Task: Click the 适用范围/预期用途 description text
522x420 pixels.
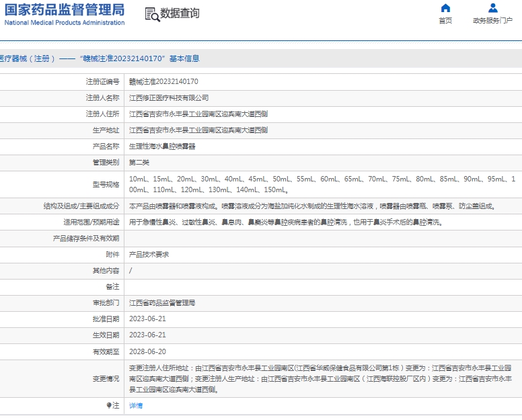Action: pyautogui.click(x=286, y=222)
